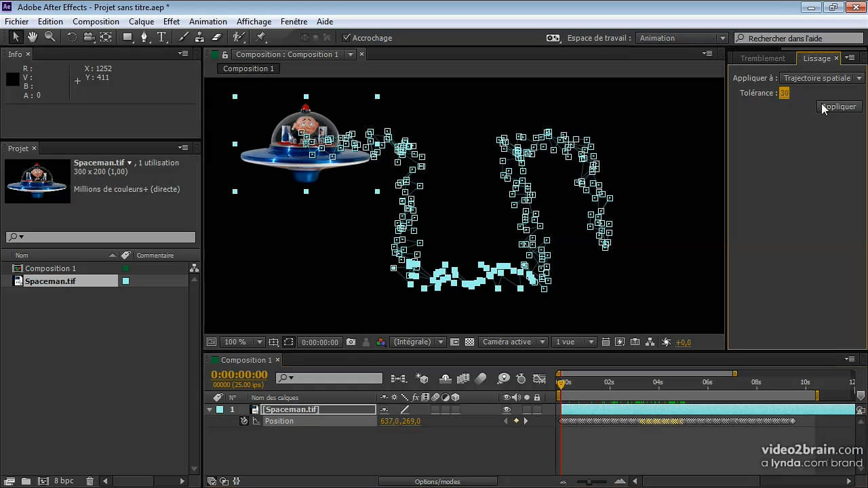Image resolution: width=868 pixels, height=488 pixels.
Task: Select the Pen tool
Action: 144,37
